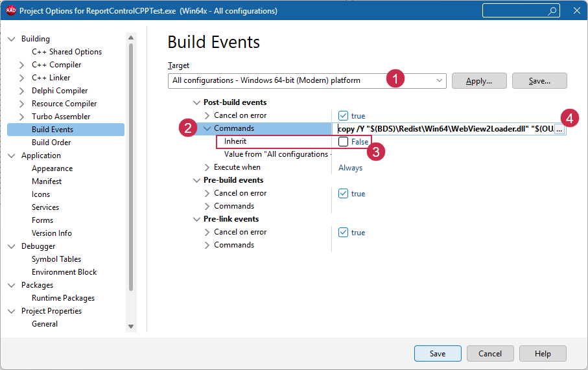Expand the C++ Compiler node

coord(22,65)
